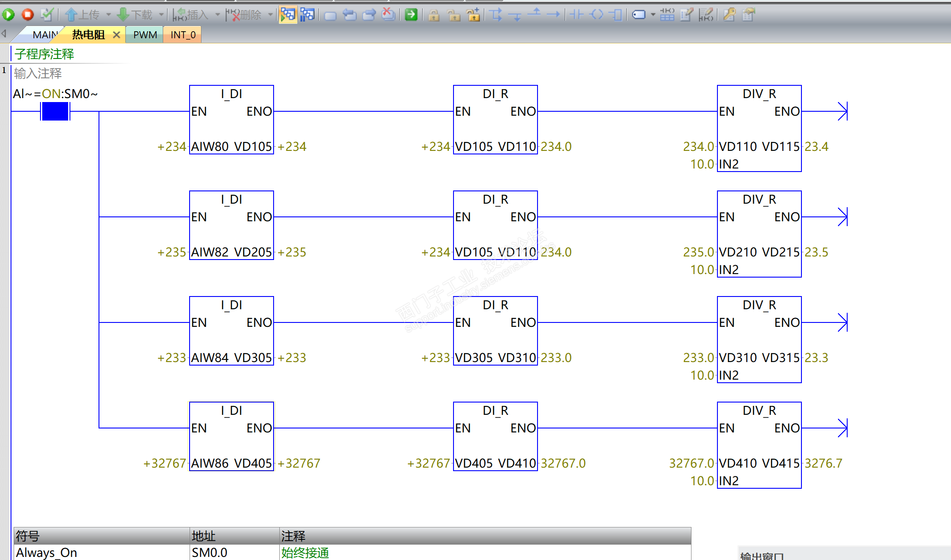This screenshot has width=951, height=560.
Task: Click the compile check icon
Action: coord(47,15)
